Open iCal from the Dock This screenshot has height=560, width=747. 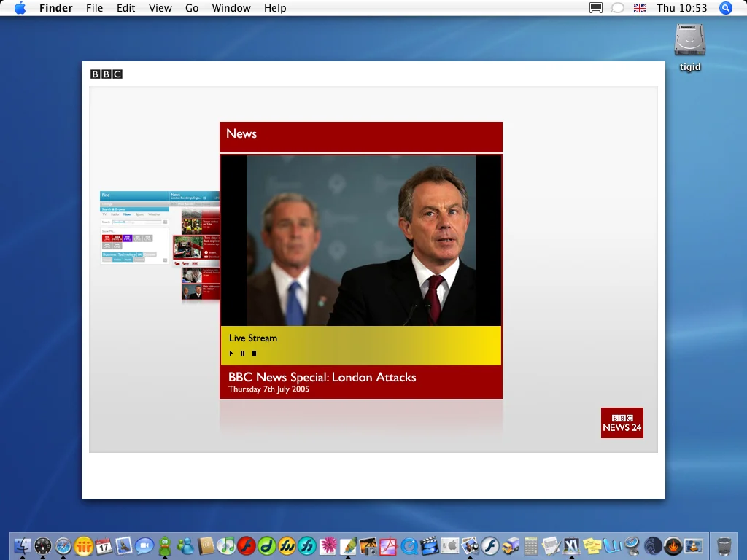click(104, 545)
